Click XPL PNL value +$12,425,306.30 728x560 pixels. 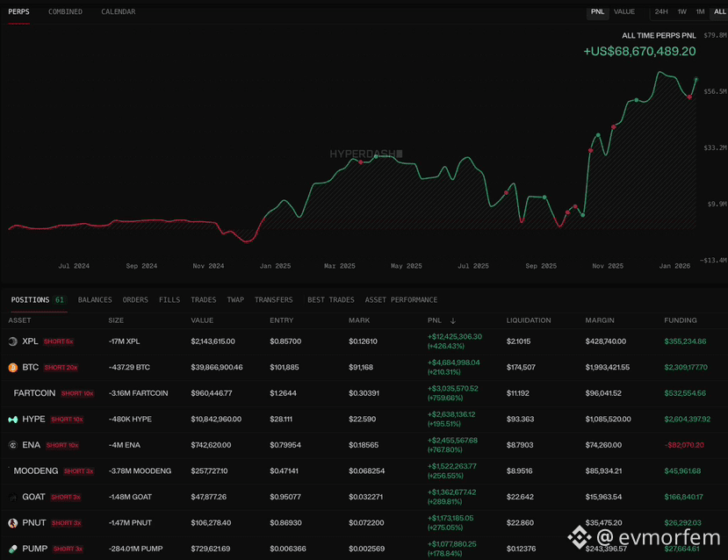pyautogui.click(x=455, y=336)
